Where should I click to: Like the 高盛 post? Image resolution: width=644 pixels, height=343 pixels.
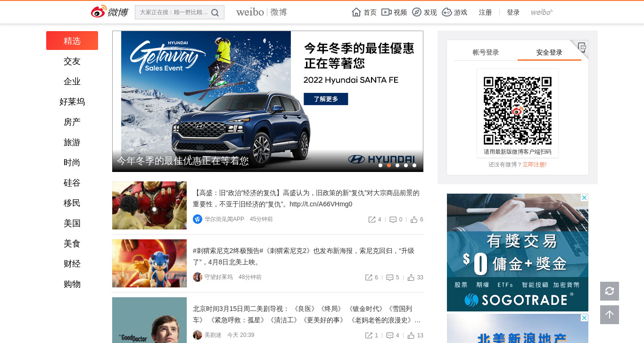(414, 220)
